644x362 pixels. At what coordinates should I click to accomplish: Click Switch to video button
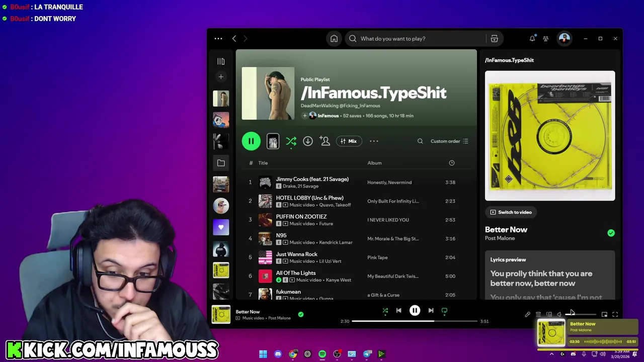pyautogui.click(x=511, y=212)
